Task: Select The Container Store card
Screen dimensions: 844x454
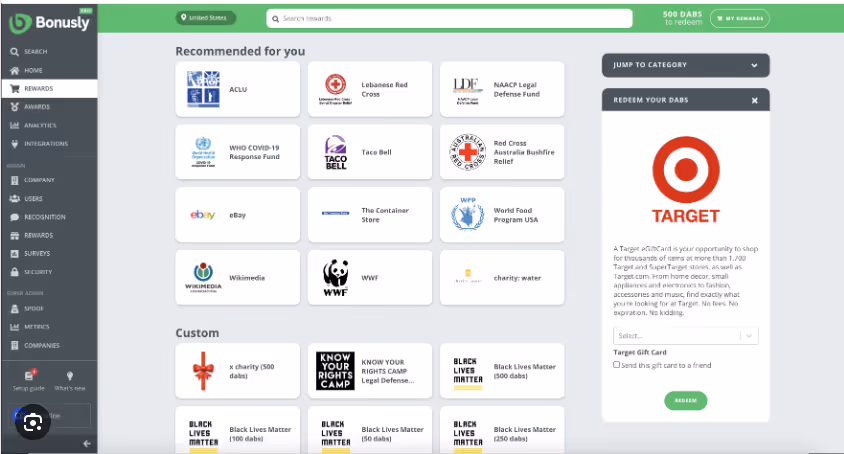Action: [370, 215]
